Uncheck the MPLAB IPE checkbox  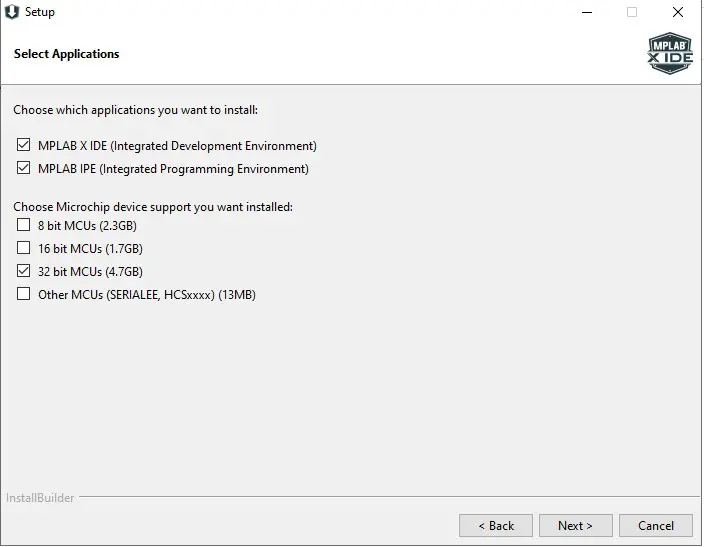pos(23,168)
